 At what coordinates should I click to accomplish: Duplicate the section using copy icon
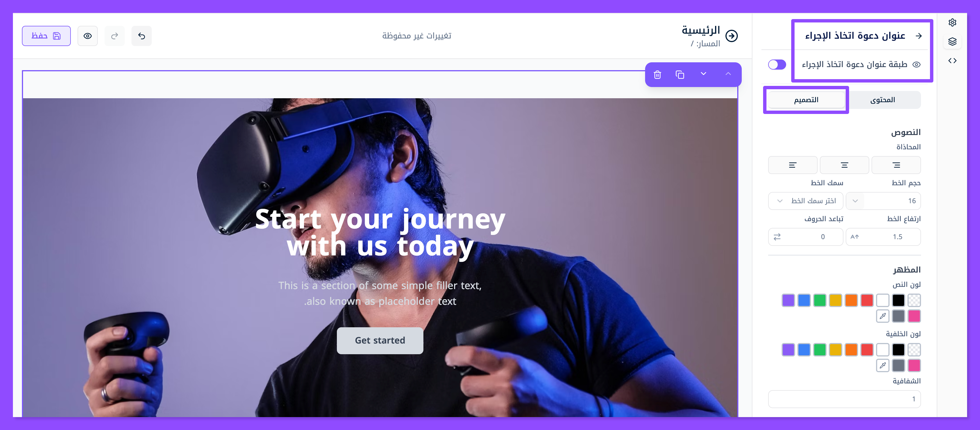tap(679, 74)
